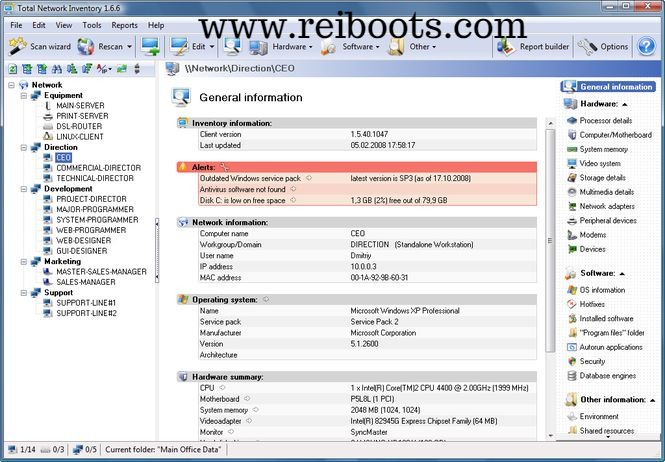Select the General information button

(608, 87)
